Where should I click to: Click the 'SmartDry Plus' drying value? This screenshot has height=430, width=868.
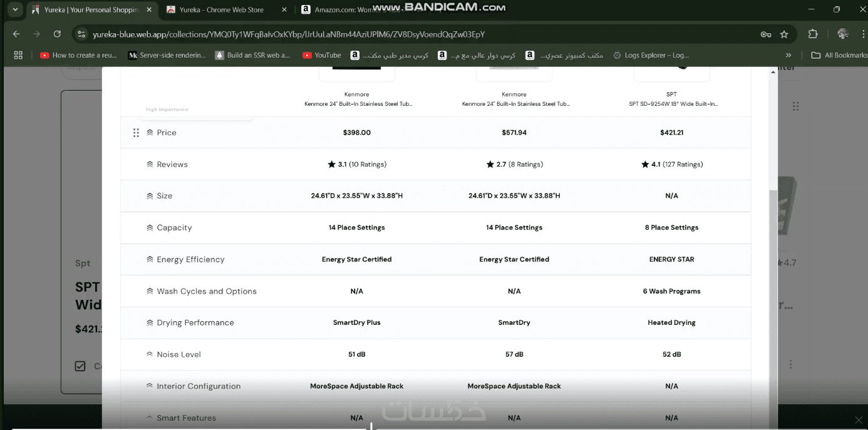click(x=357, y=323)
